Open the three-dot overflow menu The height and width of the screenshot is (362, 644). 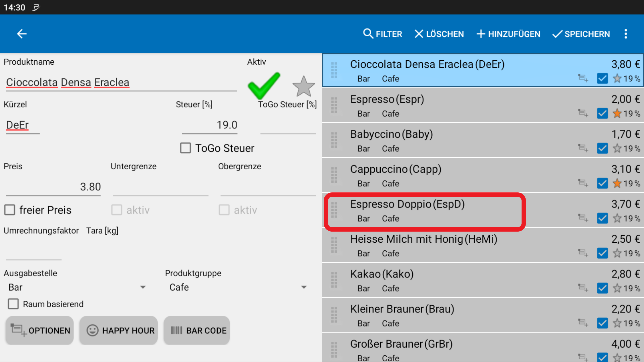pos(626,34)
